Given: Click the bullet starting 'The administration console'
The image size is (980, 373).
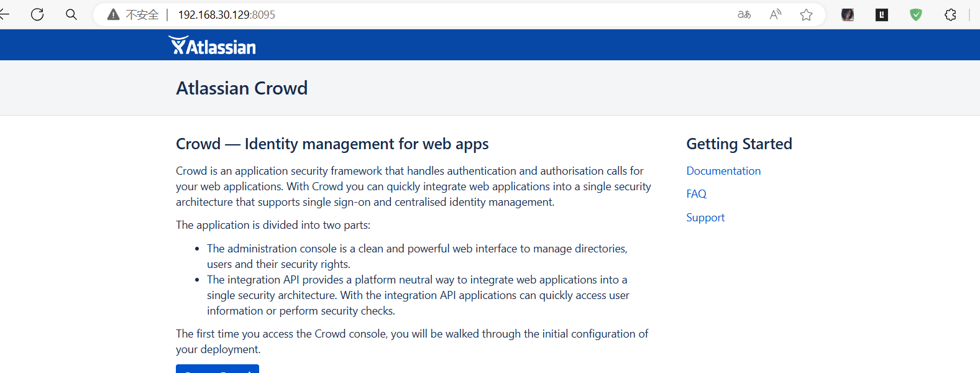Looking at the screenshot, I should click(417, 256).
